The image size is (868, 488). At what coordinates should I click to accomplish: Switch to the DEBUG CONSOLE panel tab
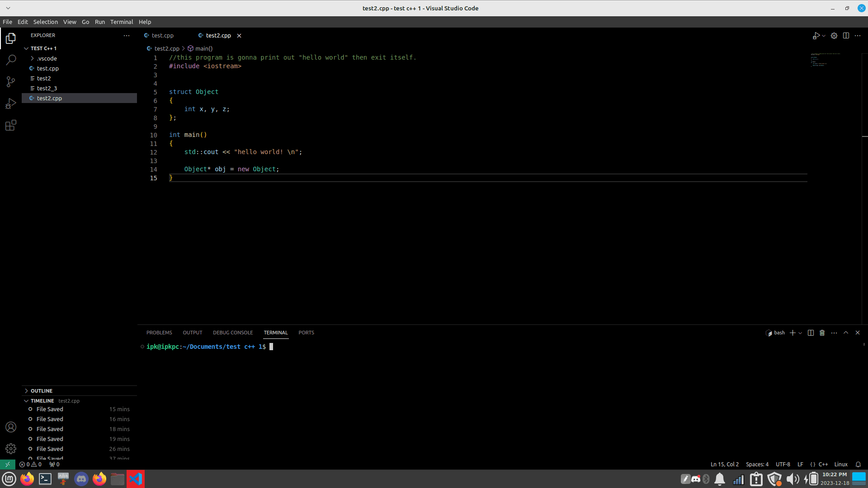tap(233, 333)
